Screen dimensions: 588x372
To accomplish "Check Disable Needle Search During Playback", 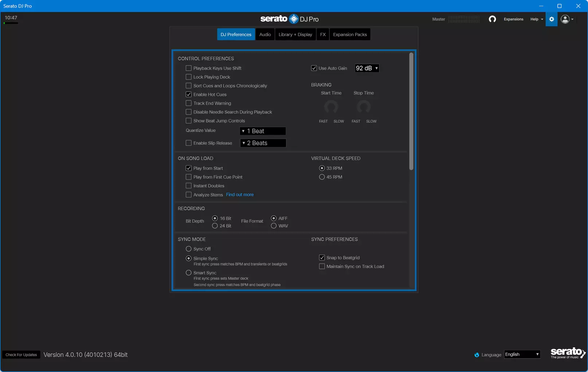I will click(188, 112).
